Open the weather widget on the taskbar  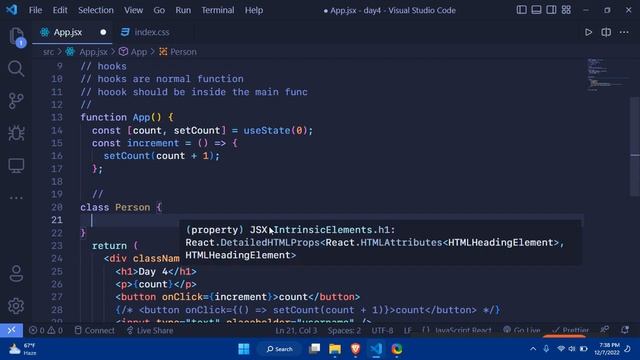point(22,349)
